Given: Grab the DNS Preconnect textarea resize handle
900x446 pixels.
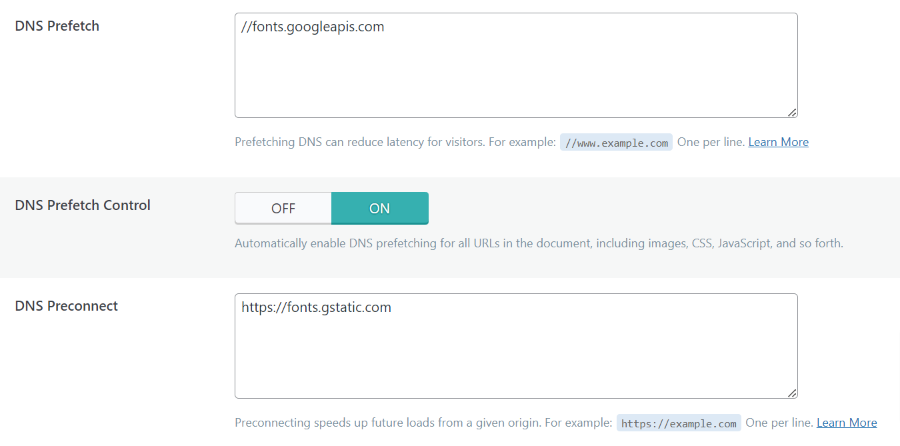Looking at the screenshot, I should point(791,392).
